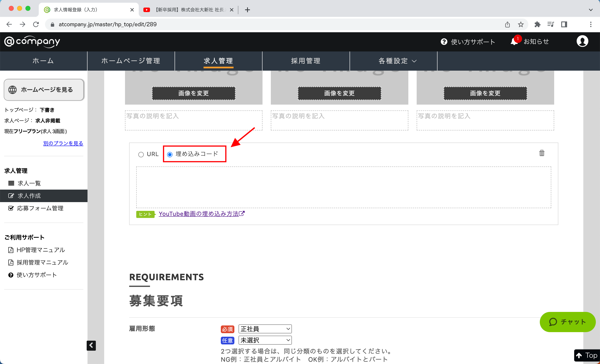Open お知らせ in the header
This screenshot has width=600, height=364.
[x=536, y=42]
